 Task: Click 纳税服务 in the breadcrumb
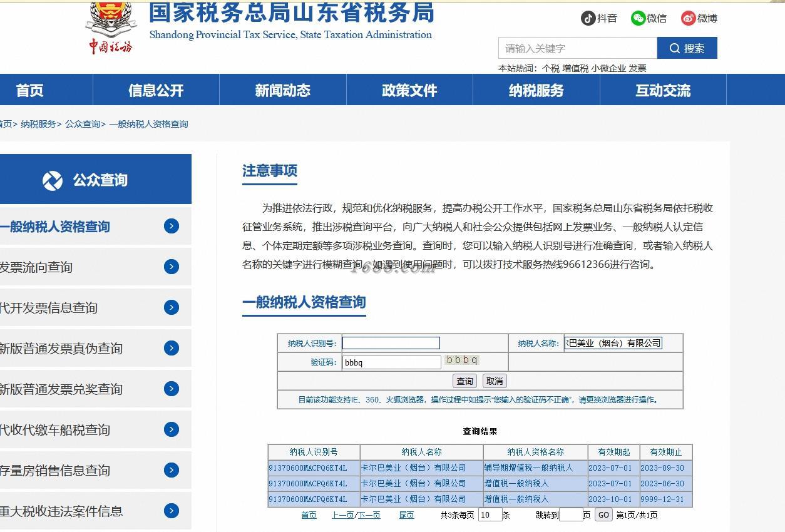(38, 124)
